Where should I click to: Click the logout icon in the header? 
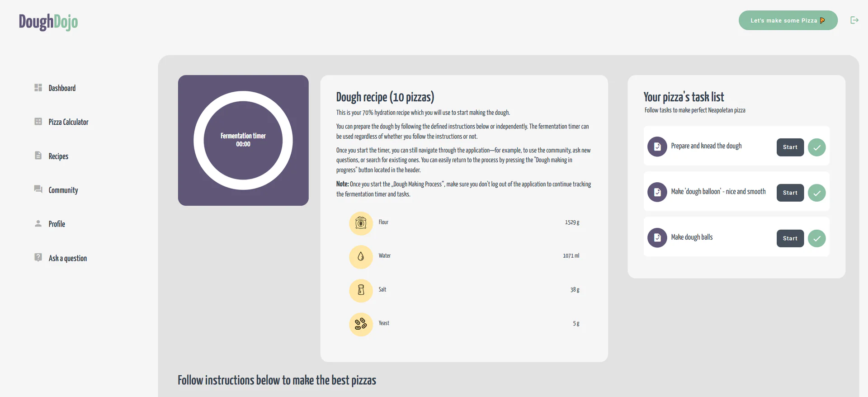pyautogui.click(x=854, y=20)
